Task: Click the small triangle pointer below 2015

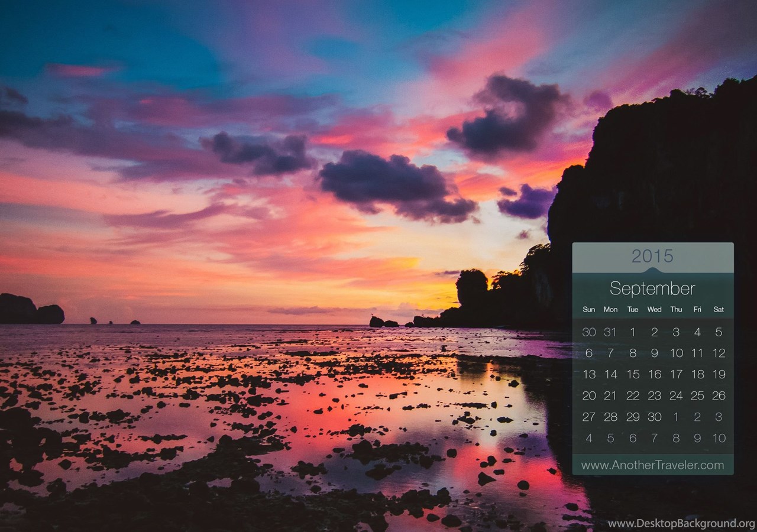Action: coord(652,271)
